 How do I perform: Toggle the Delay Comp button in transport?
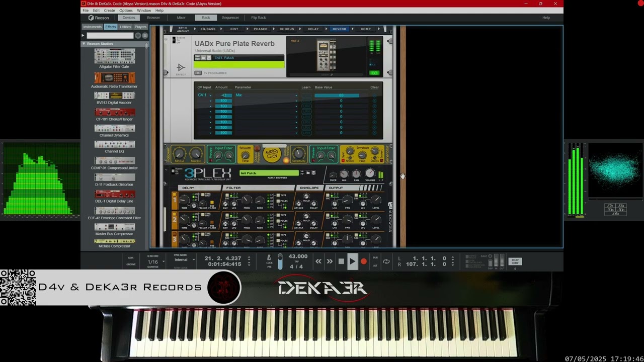point(515,261)
